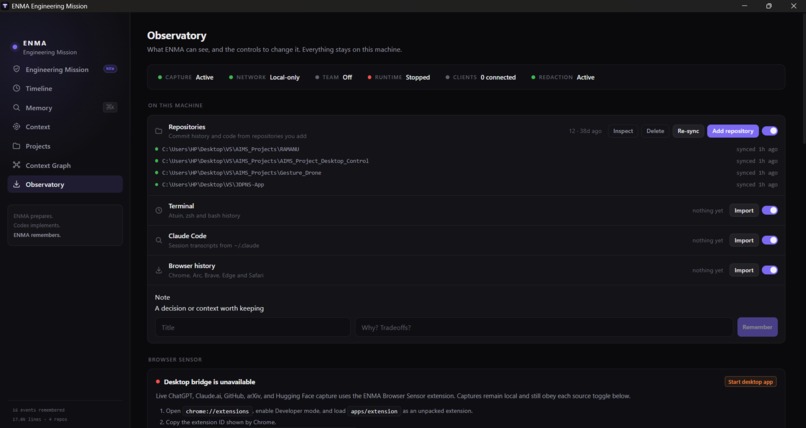Click the Repositories folder icon
Screen dimensions: 806x428
(x=159, y=131)
